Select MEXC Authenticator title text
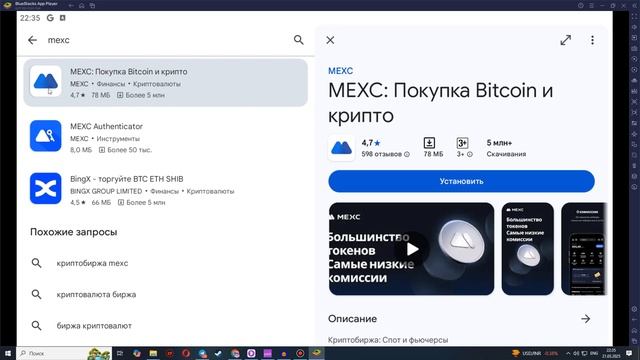640x360 pixels. (106, 126)
